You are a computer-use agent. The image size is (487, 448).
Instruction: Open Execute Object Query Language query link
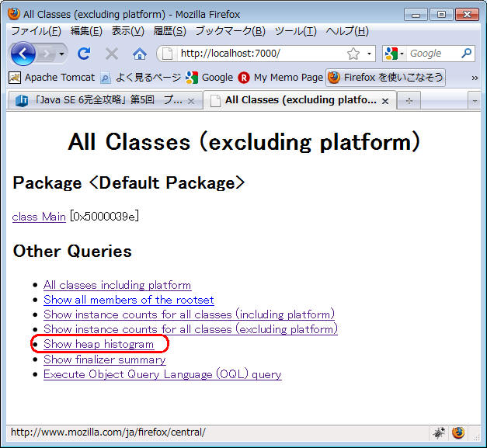pyautogui.click(x=162, y=374)
